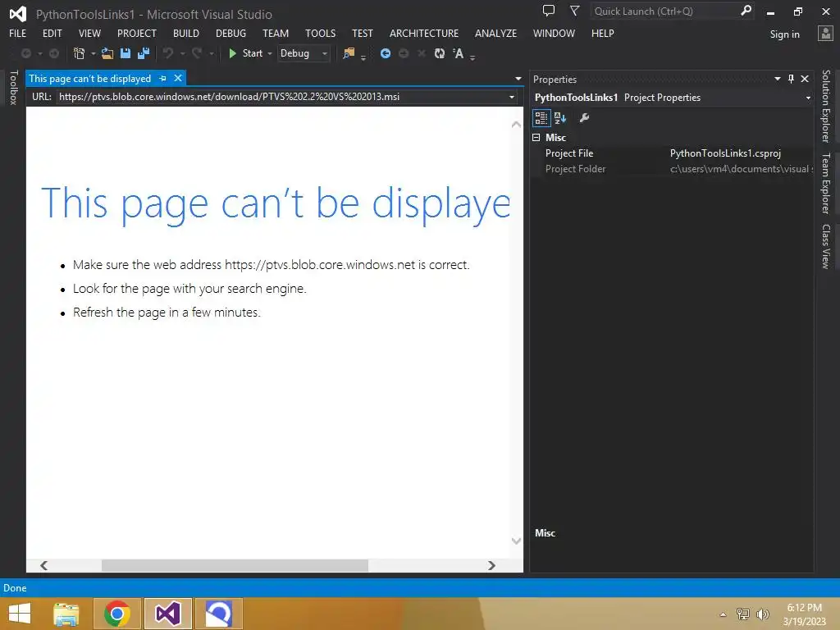
Task: Open the EDIT menu
Action: coord(52,33)
